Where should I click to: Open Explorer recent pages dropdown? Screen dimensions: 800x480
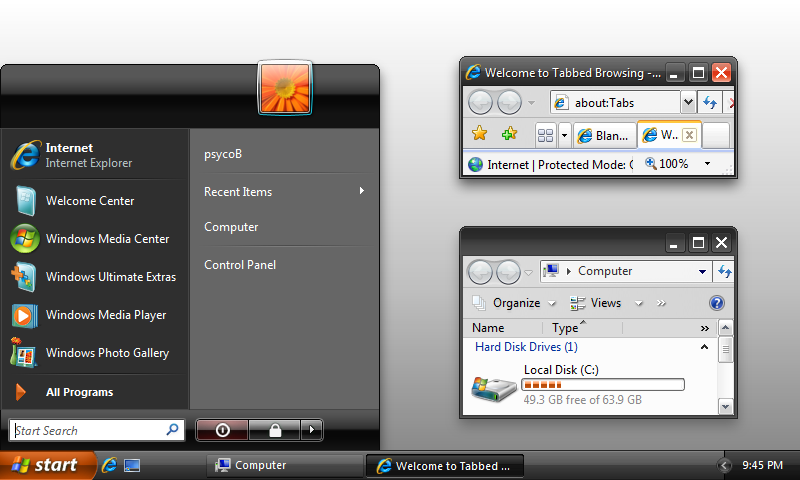pyautogui.click(x=529, y=272)
